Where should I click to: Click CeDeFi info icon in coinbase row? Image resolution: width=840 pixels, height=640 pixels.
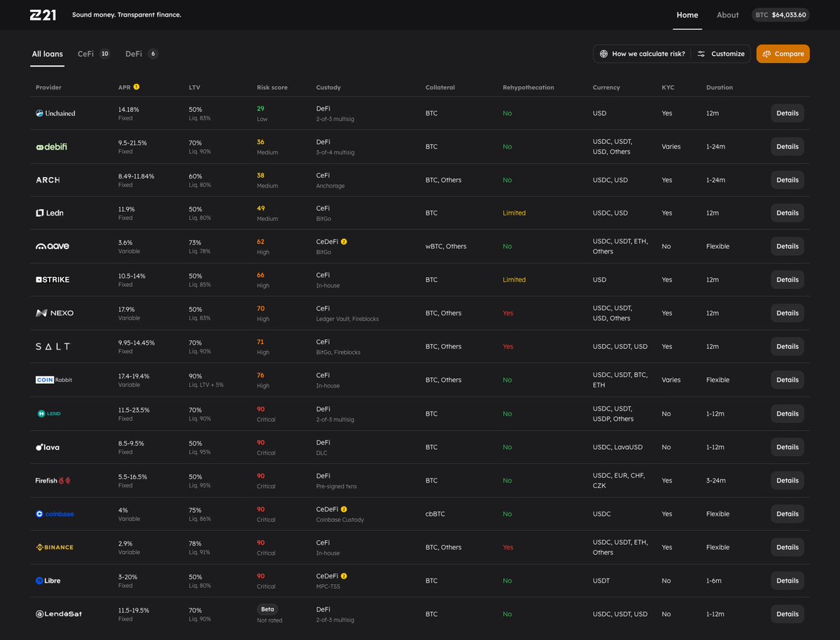(x=344, y=509)
